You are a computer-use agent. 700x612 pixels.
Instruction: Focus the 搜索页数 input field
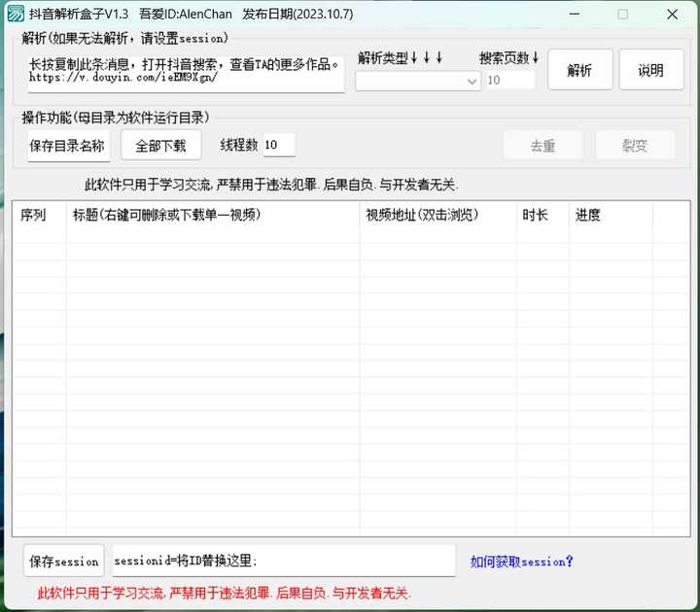[510, 81]
